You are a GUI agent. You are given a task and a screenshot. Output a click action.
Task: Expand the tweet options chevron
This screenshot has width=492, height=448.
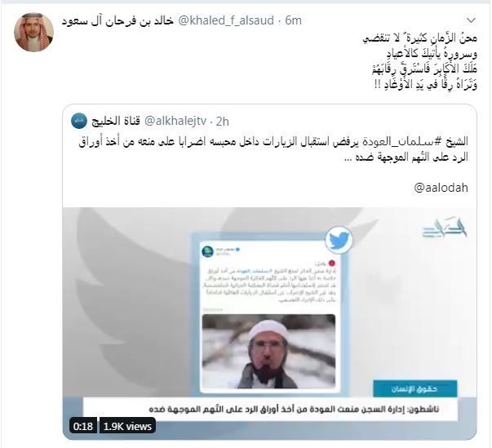(x=472, y=20)
